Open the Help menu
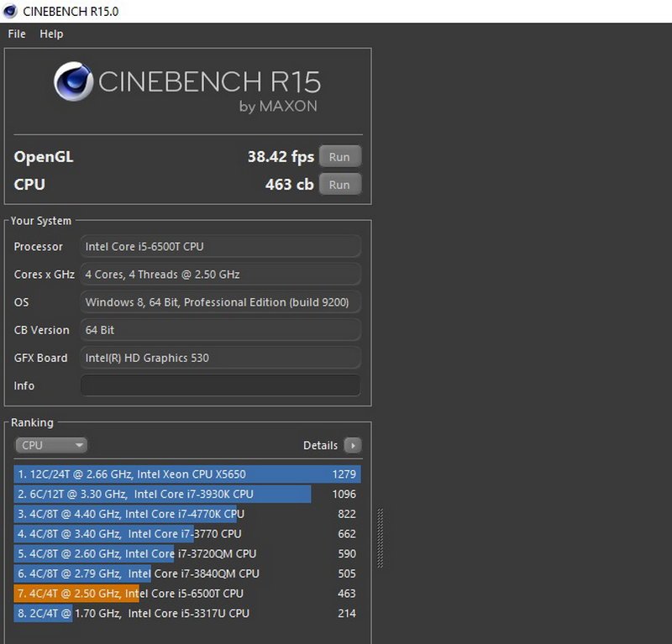 [51, 34]
